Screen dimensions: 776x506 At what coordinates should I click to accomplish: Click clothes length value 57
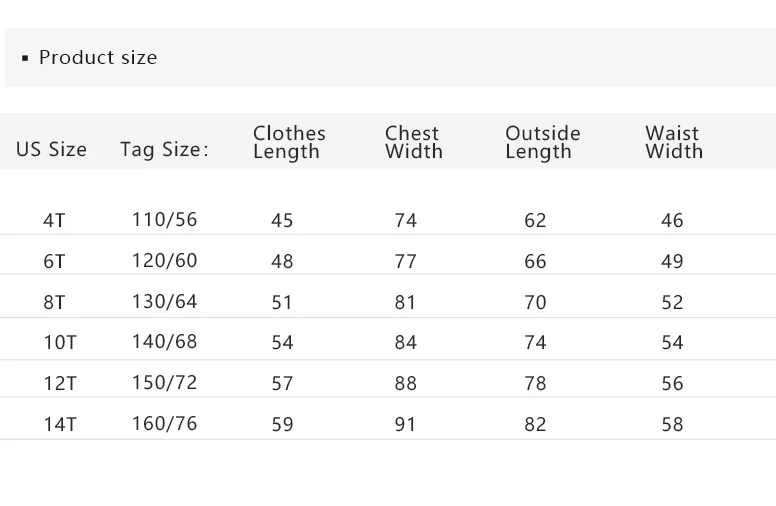pyautogui.click(x=282, y=384)
